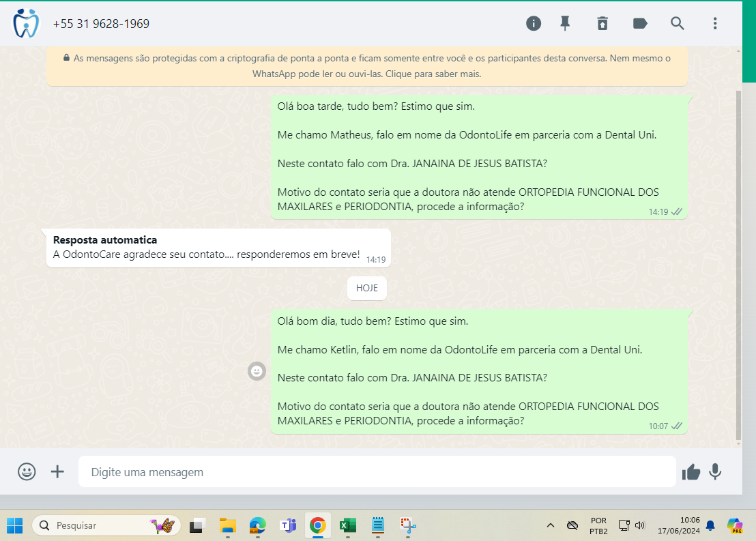The height and width of the screenshot is (541, 756).
Task: Add a label with the tag icon
Action: pos(640,23)
